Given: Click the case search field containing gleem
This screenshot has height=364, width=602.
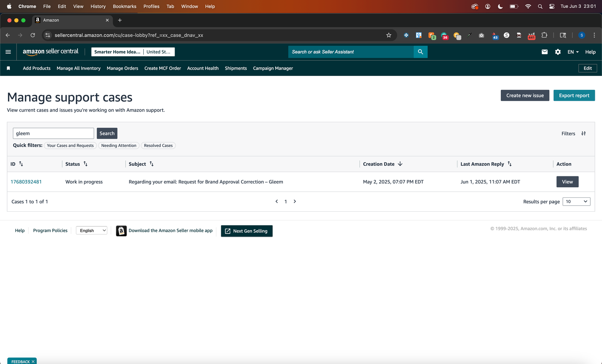Looking at the screenshot, I should click(53, 133).
